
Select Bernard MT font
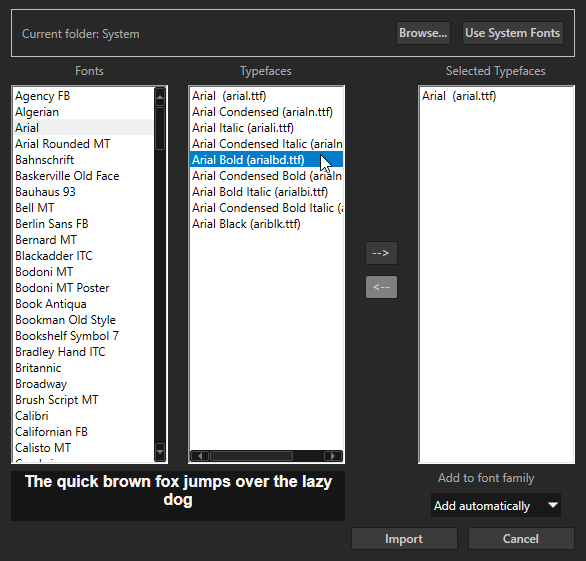pyautogui.click(x=83, y=240)
